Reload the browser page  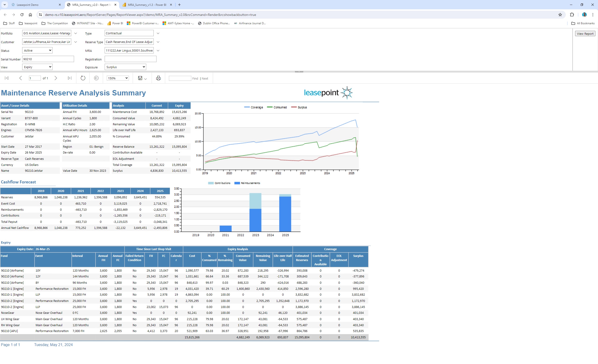(22, 15)
